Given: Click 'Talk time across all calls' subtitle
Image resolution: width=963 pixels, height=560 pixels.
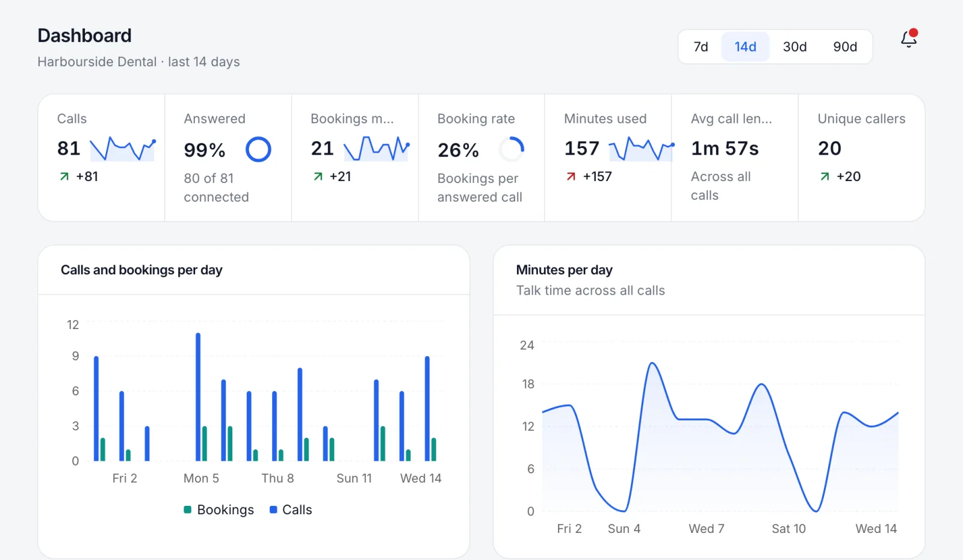Looking at the screenshot, I should pos(590,291).
